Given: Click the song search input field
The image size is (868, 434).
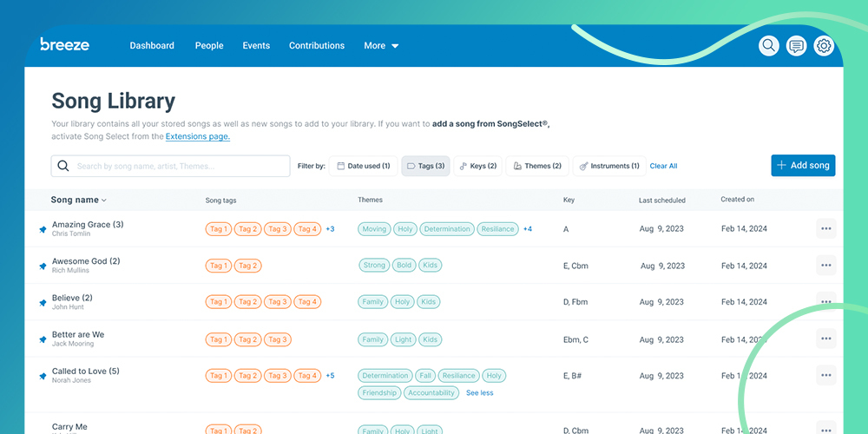Looking at the screenshot, I should [x=170, y=166].
